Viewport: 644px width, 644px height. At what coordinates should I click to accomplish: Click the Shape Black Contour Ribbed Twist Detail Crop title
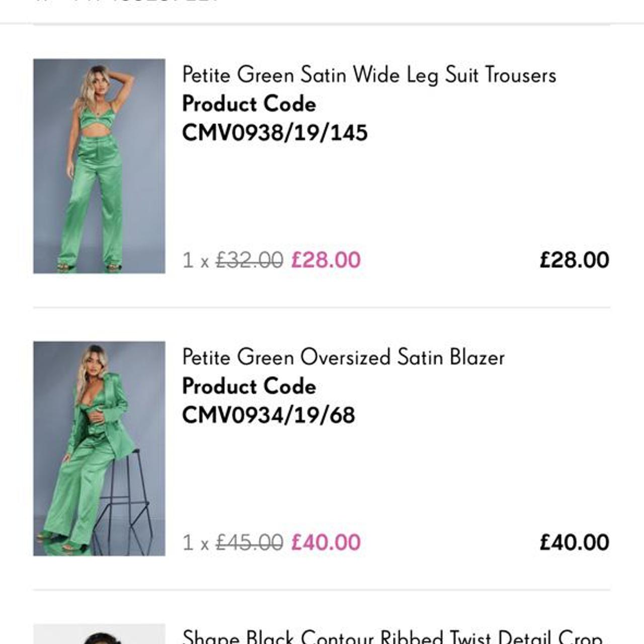point(392,637)
